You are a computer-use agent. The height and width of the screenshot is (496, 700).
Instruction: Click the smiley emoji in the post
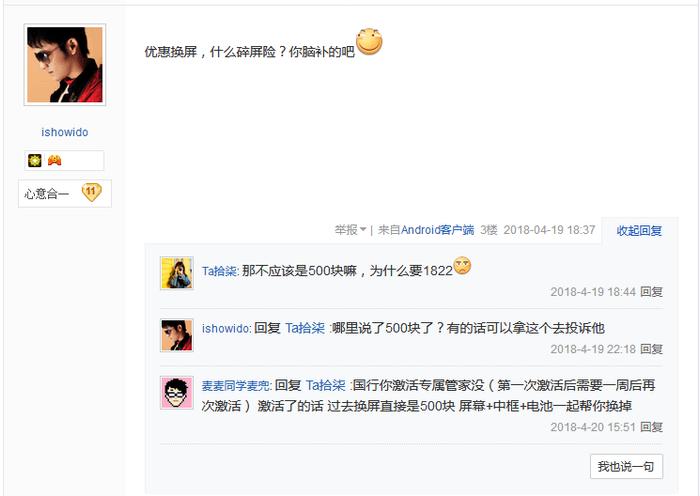pyautogui.click(x=370, y=42)
